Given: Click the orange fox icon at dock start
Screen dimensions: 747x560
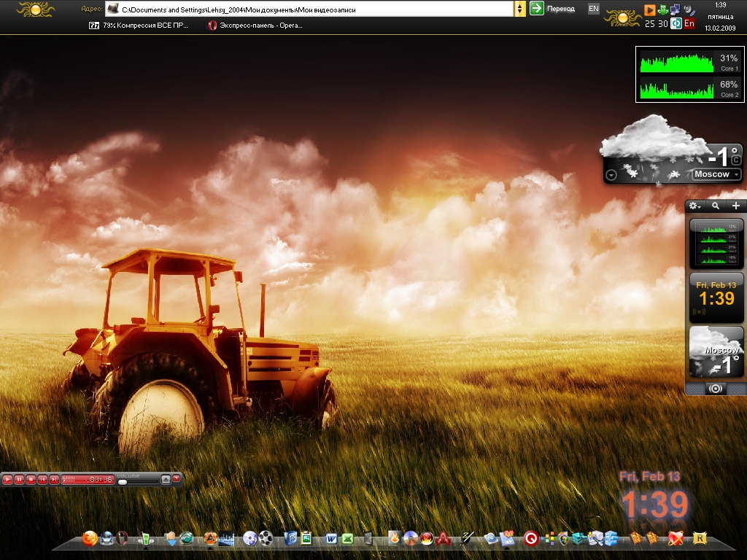Looking at the screenshot, I should click(90, 539).
